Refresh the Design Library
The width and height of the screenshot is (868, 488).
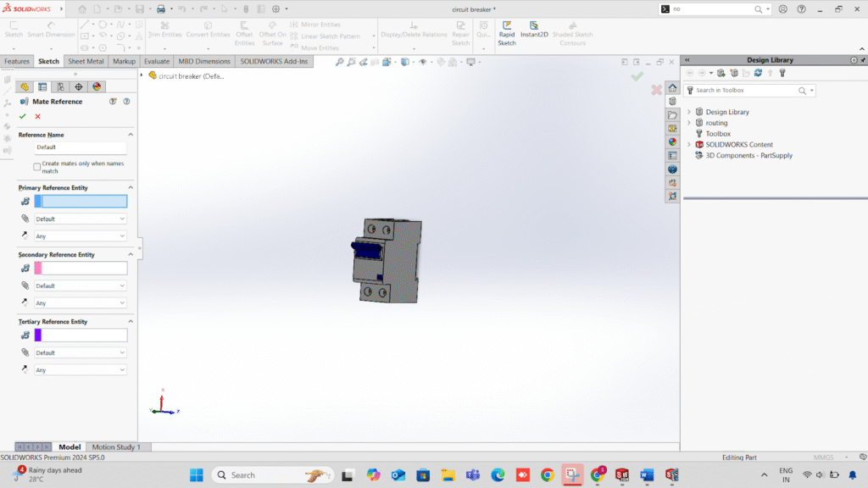pos(758,73)
